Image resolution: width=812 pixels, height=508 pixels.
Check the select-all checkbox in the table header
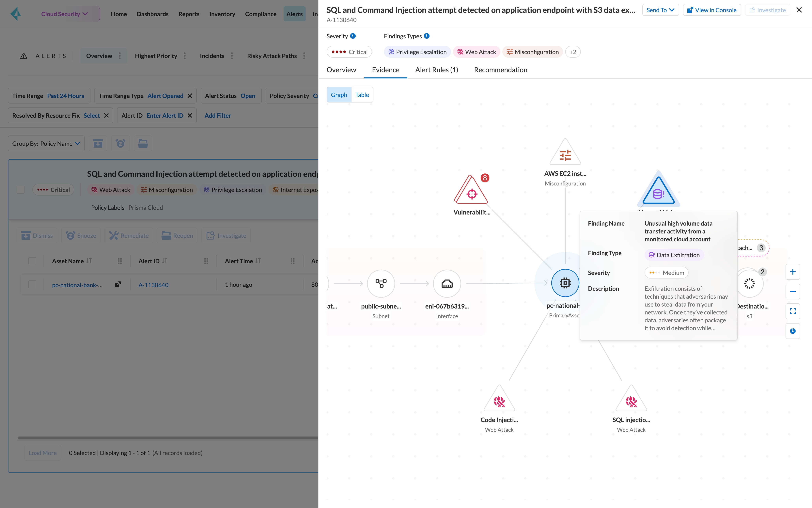(32, 261)
